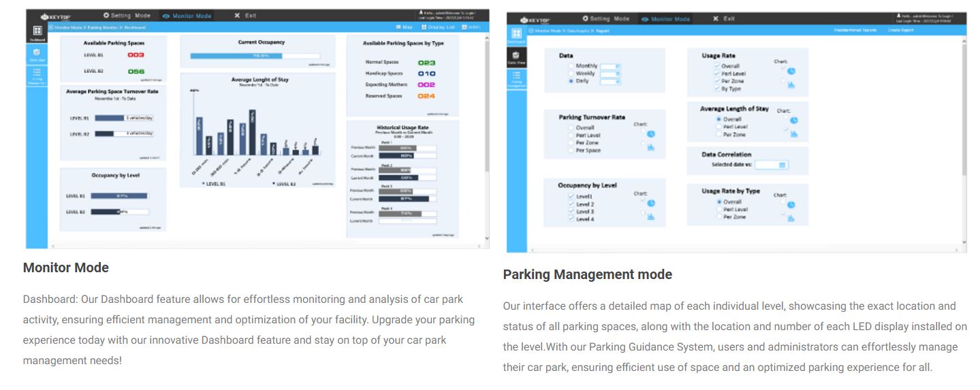
Task: Open Display List link in dashboard header
Action: [x=438, y=27]
